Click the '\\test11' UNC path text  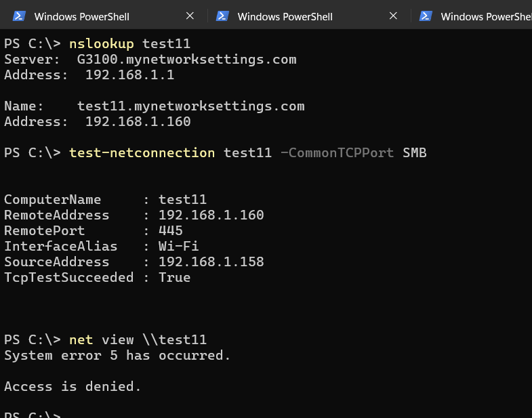click(x=174, y=340)
